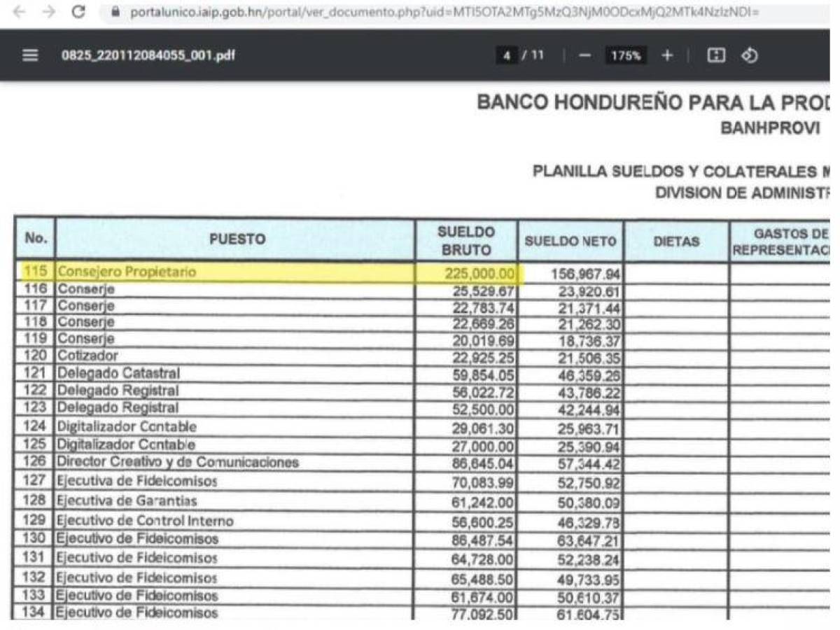Select the fit-to-page icon
Viewport: 840px width, 630px height.
716,56
